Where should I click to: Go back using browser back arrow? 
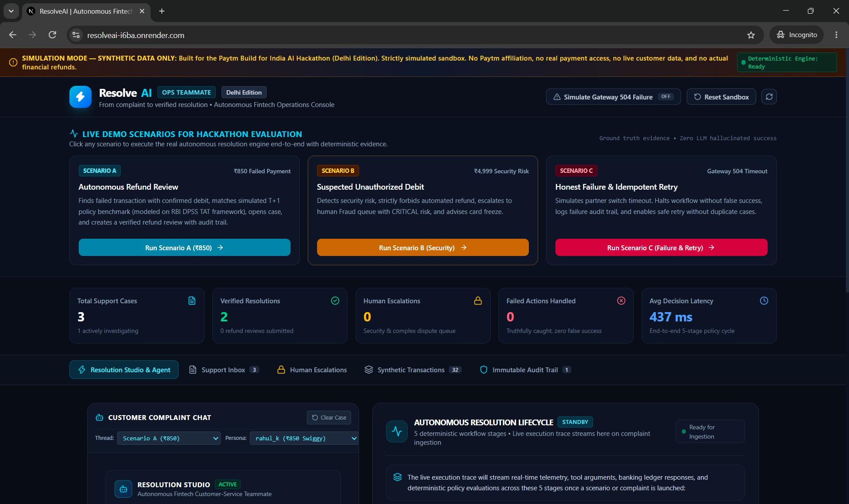[13, 35]
